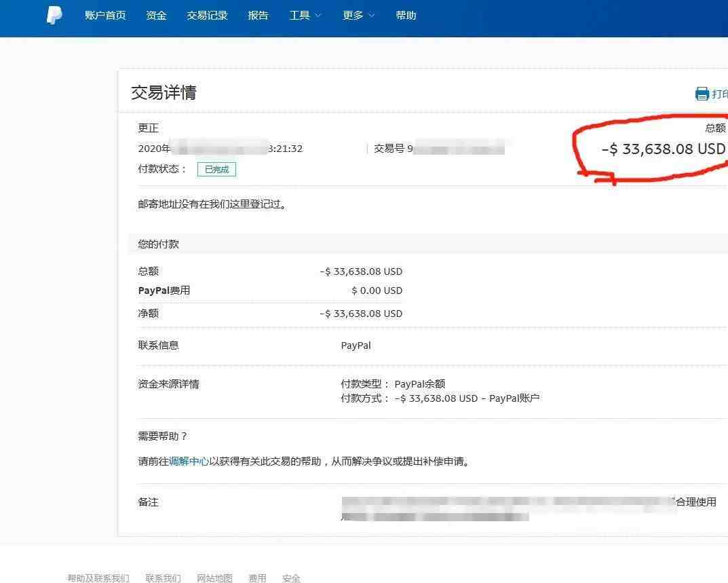Viewport: 728px width, 583px height.
Task: Click the 备注 label
Action: 148,502
